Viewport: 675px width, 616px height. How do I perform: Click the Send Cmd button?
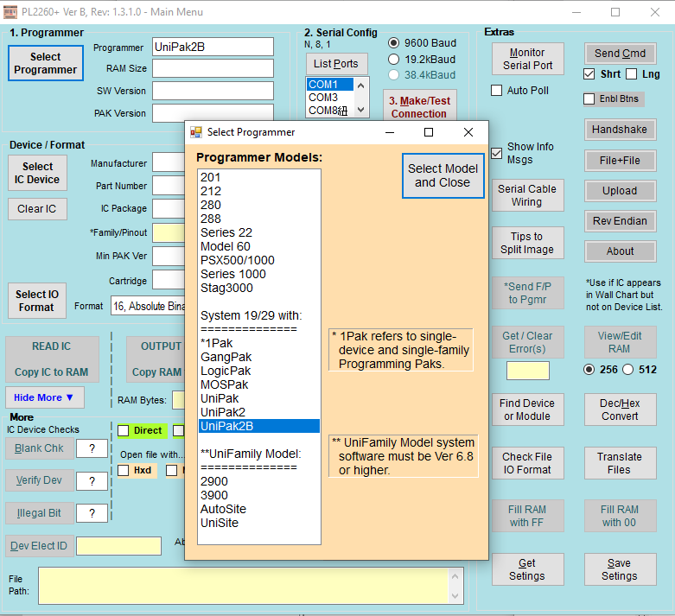click(620, 54)
